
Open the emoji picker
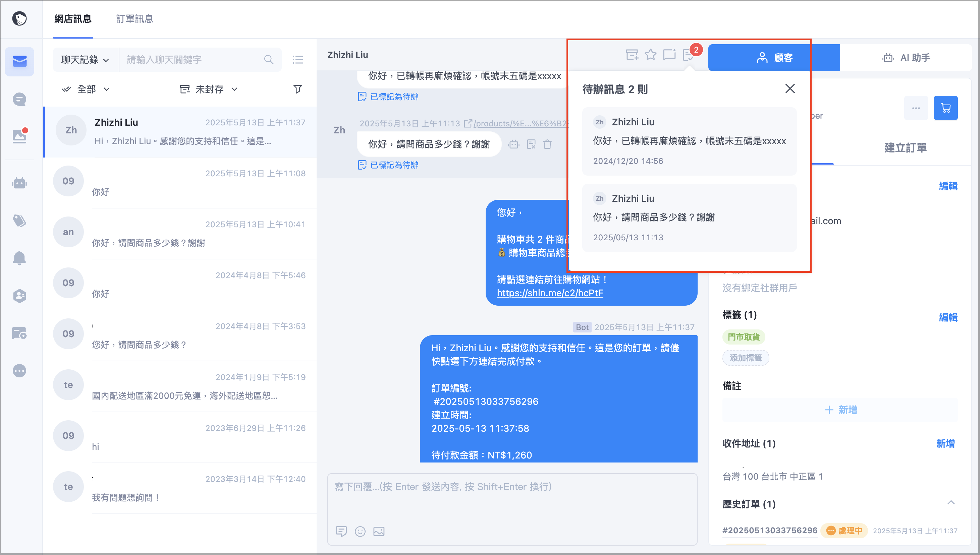point(360,531)
